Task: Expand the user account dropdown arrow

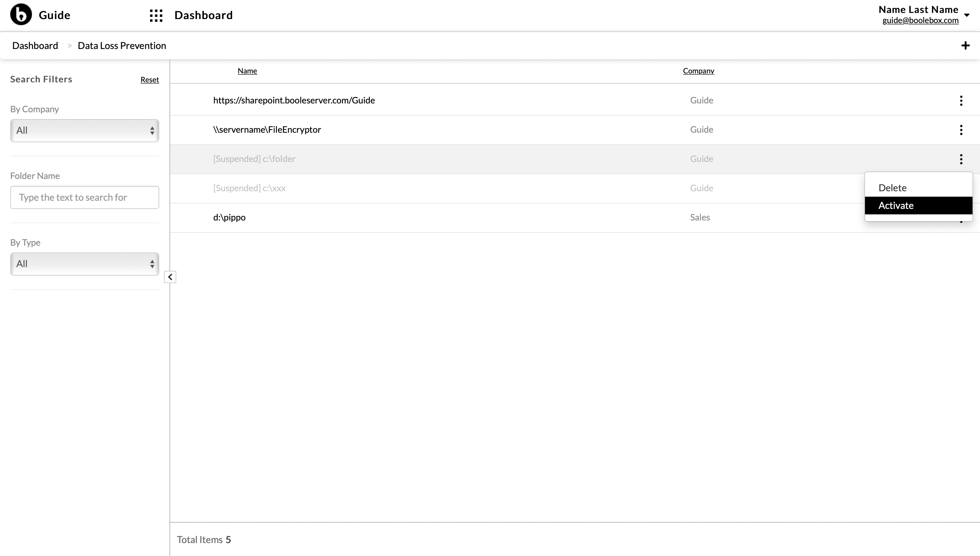Action: [x=967, y=15]
